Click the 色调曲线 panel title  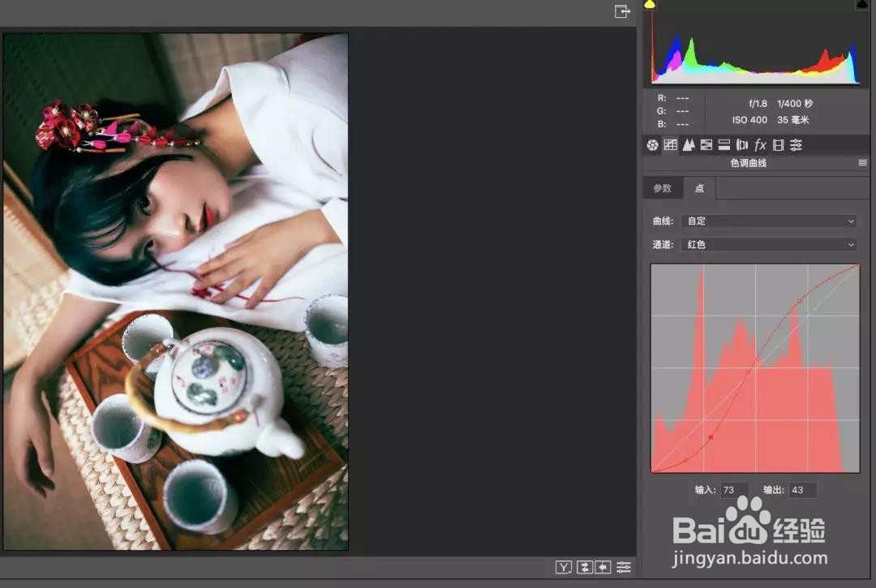coord(748,163)
